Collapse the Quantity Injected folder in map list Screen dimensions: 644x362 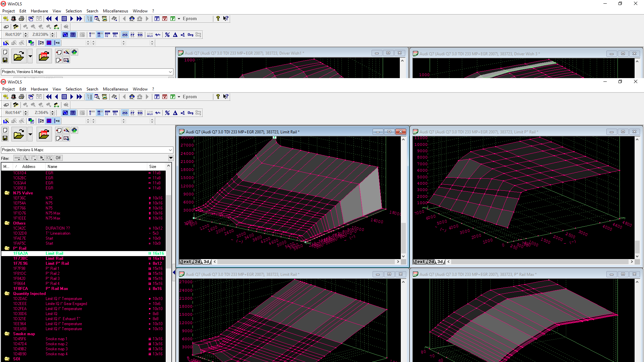pyautogui.click(x=7, y=294)
